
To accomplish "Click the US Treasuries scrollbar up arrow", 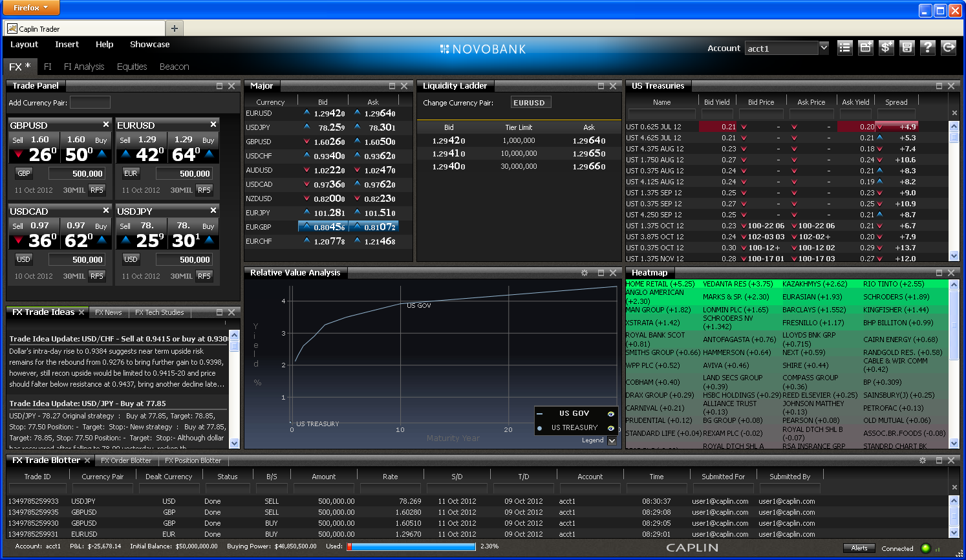I will pyautogui.click(x=954, y=126).
